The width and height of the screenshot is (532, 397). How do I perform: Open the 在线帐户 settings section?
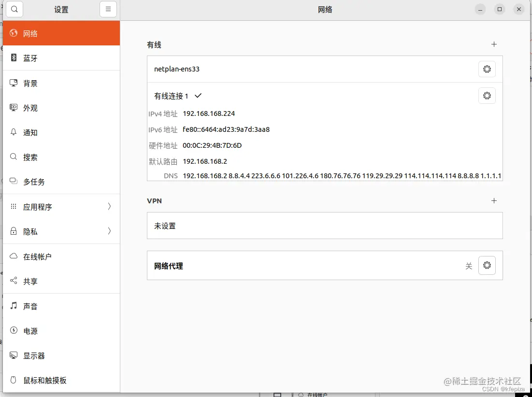[x=37, y=256]
